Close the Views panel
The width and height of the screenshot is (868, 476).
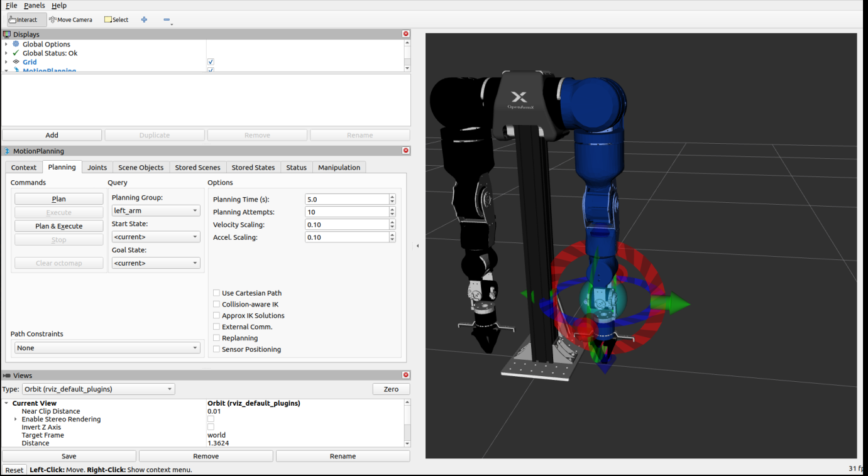click(405, 375)
